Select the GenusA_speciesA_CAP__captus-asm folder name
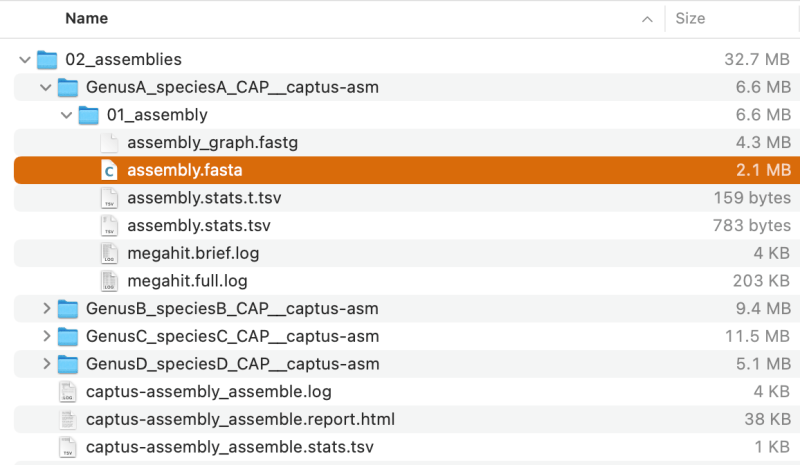Screen dimensions: 800x465 tap(232, 87)
